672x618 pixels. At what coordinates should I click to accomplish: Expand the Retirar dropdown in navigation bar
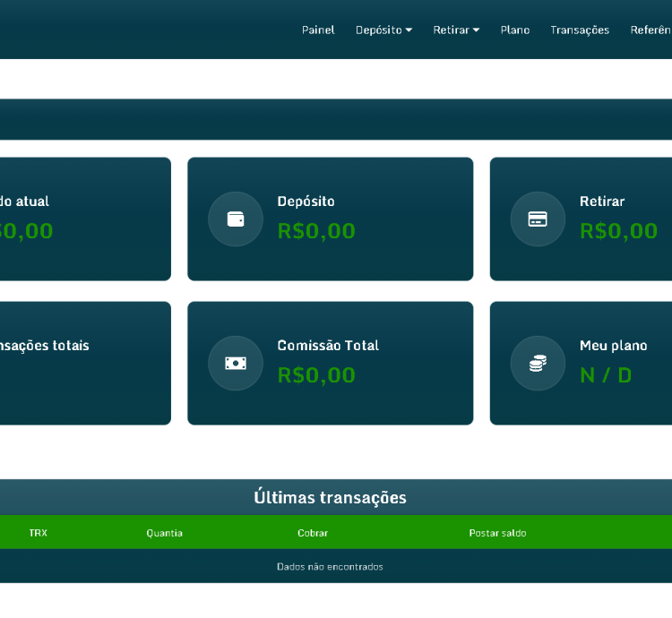tap(456, 30)
